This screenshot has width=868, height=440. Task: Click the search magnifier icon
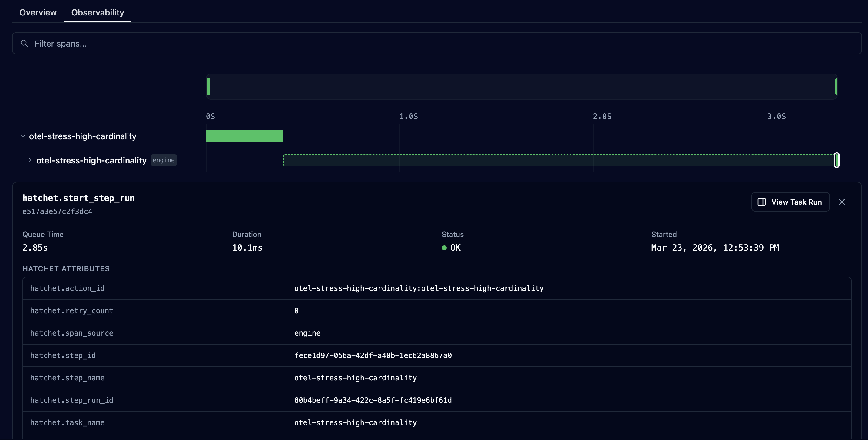point(24,44)
